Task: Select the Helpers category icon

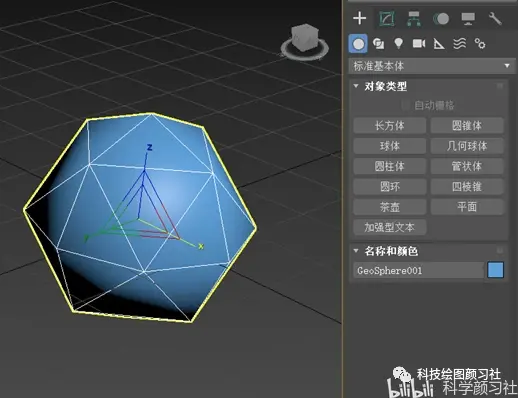Action: 439,44
